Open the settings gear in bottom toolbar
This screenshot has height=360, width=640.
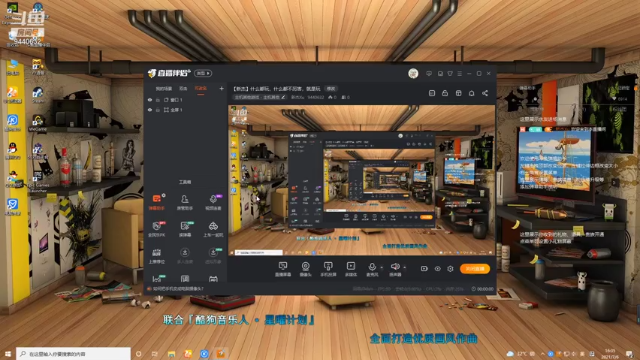pos(450,269)
